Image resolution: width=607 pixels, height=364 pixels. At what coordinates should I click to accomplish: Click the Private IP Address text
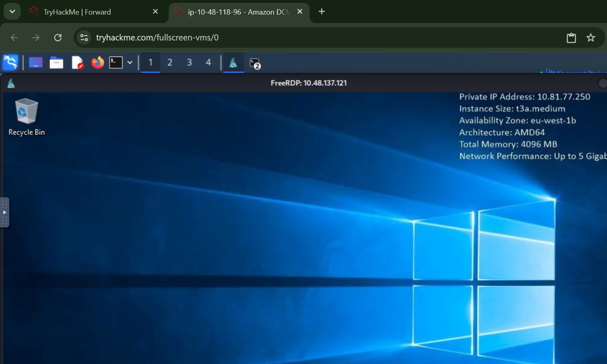click(524, 97)
